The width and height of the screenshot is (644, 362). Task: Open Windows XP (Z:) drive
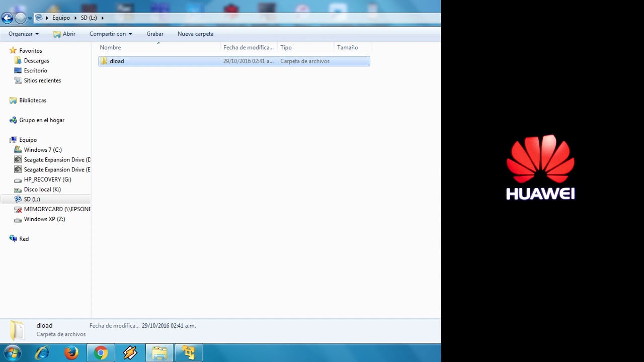pos(44,219)
